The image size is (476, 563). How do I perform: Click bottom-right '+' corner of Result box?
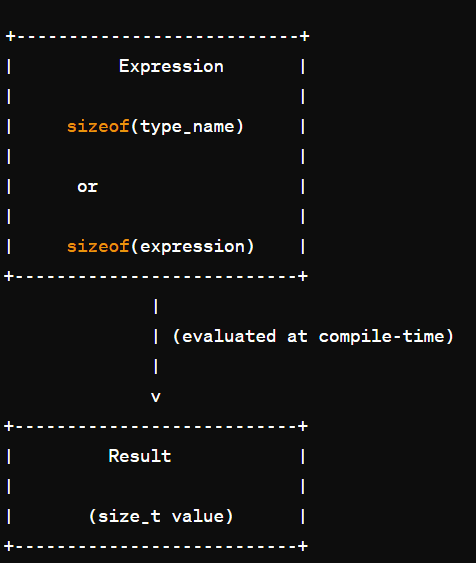click(303, 546)
